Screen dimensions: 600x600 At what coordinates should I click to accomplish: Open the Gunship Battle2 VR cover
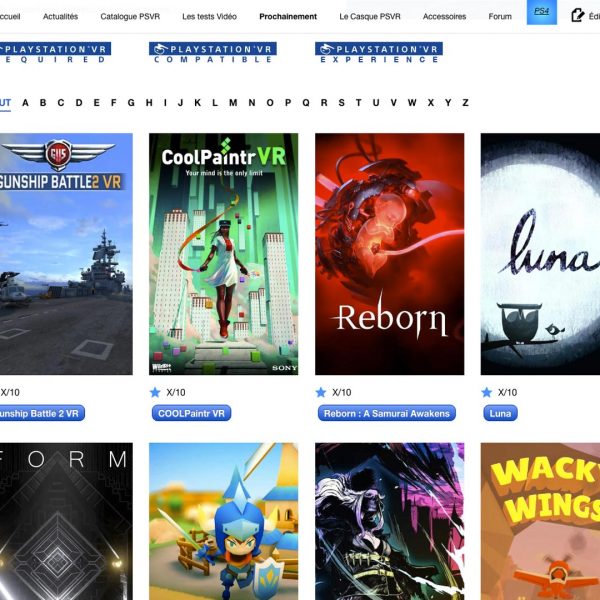(x=66, y=254)
